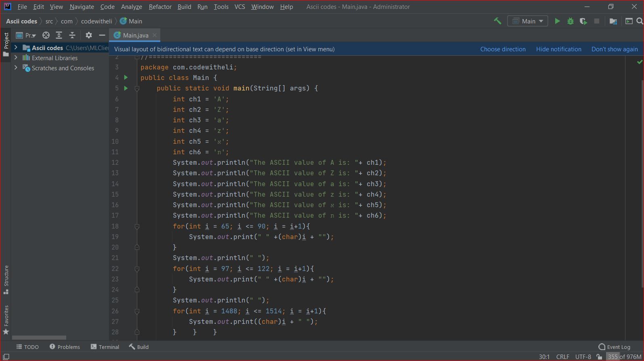Click the src breadcrumb
The height and width of the screenshot is (361, 644).
[x=49, y=21]
